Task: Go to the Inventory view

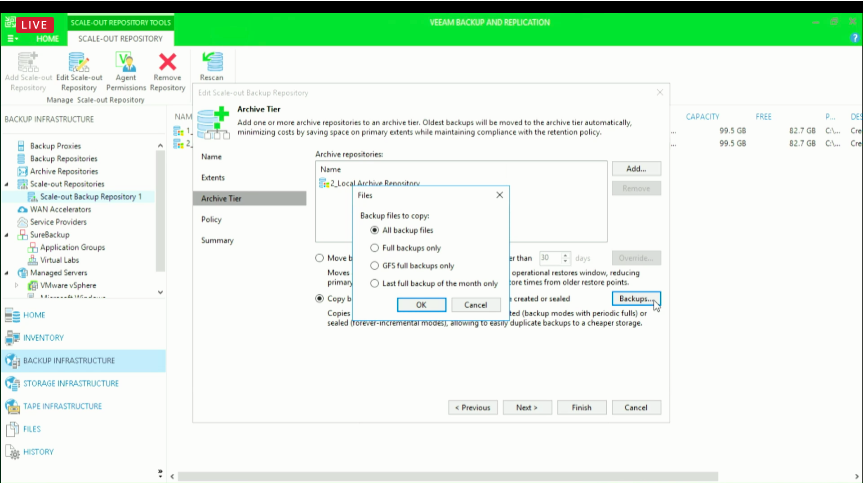Action: (x=43, y=338)
